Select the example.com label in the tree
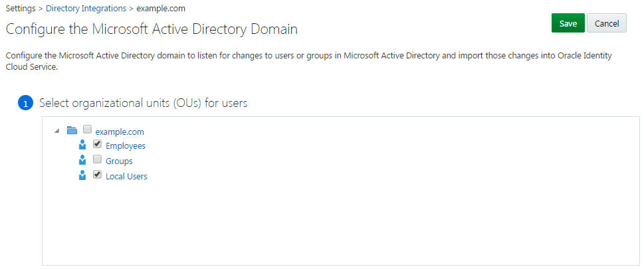This screenshot has height=269, width=644. (120, 132)
